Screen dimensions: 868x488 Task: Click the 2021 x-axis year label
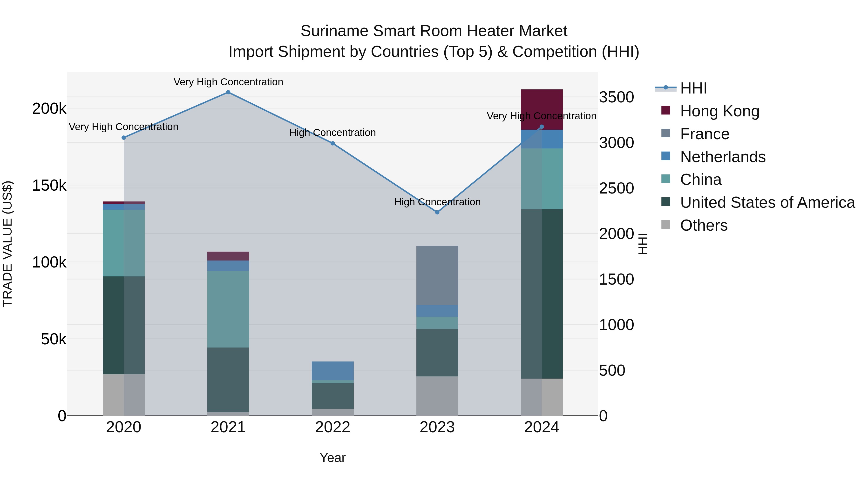228,427
